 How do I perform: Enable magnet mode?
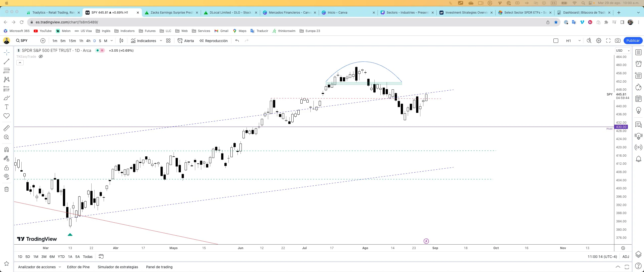(x=7, y=149)
